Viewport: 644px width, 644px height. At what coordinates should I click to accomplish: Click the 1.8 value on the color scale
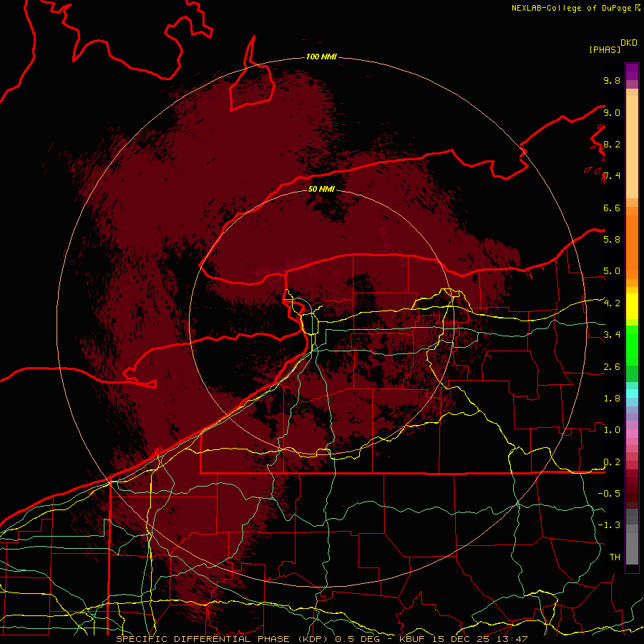[612, 398]
